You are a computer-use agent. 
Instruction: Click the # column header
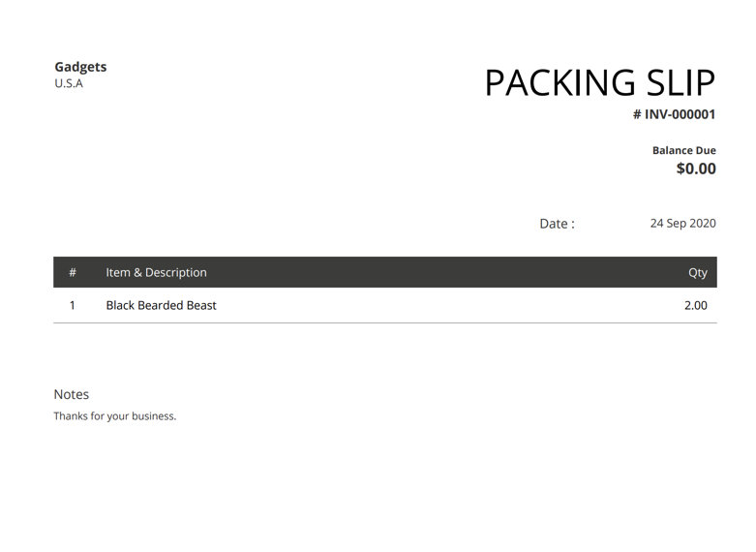click(x=73, y=272)
